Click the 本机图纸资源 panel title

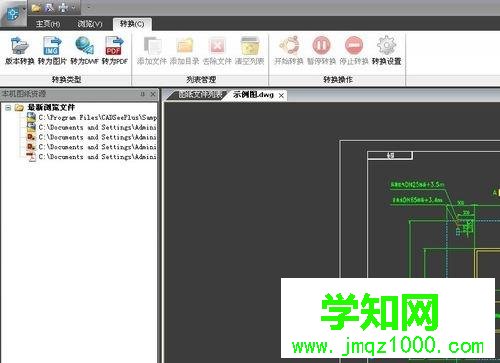pos(23,94)
